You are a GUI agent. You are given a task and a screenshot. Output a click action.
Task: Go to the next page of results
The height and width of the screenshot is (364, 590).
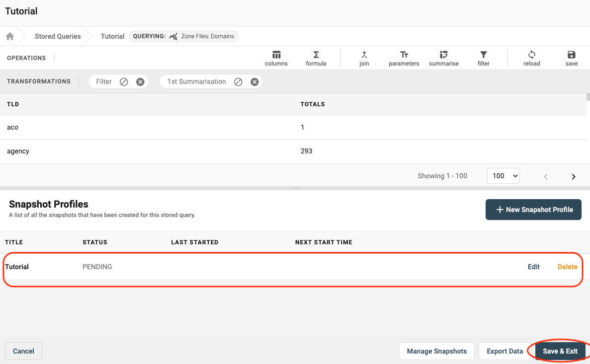coord(574,177)
